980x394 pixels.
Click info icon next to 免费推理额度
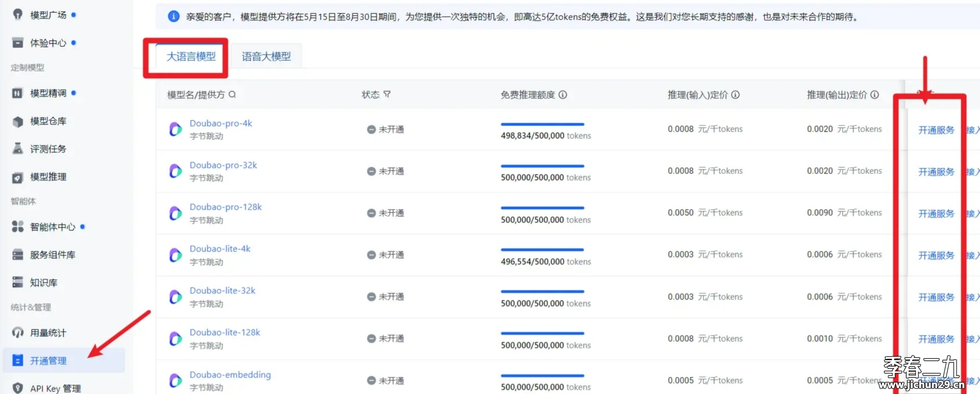[x=563, y=95]
